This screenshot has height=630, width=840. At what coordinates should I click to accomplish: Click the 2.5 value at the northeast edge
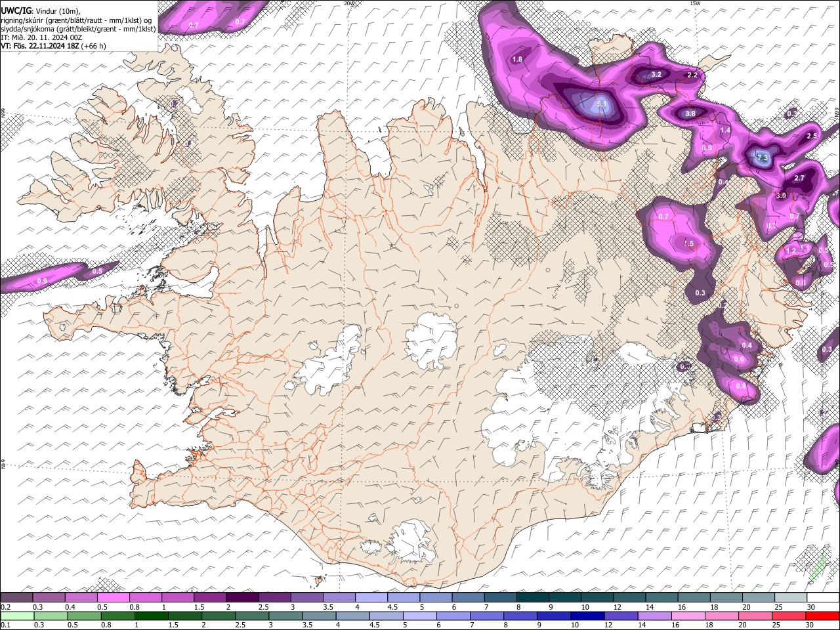point(812,135)
